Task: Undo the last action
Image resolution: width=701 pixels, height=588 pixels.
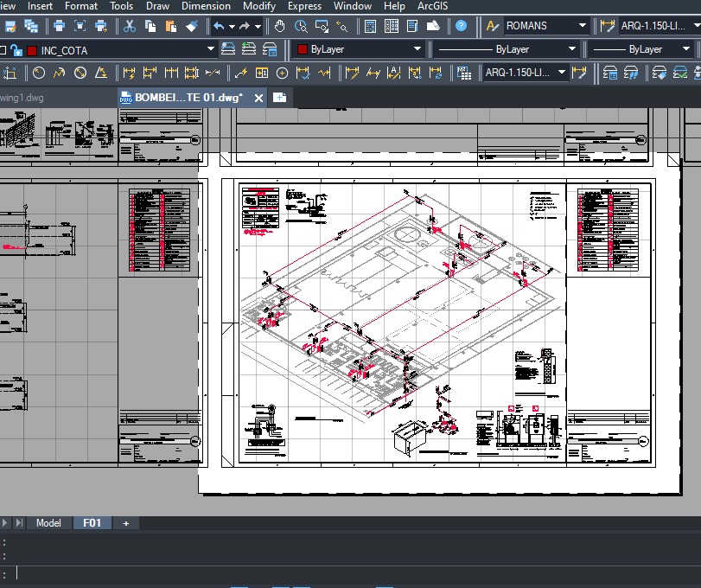Action: 218,26
